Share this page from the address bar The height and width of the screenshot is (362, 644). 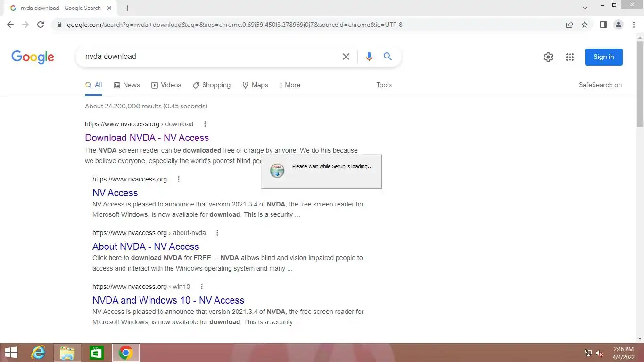pyautogui.click(x=570, y=25)
